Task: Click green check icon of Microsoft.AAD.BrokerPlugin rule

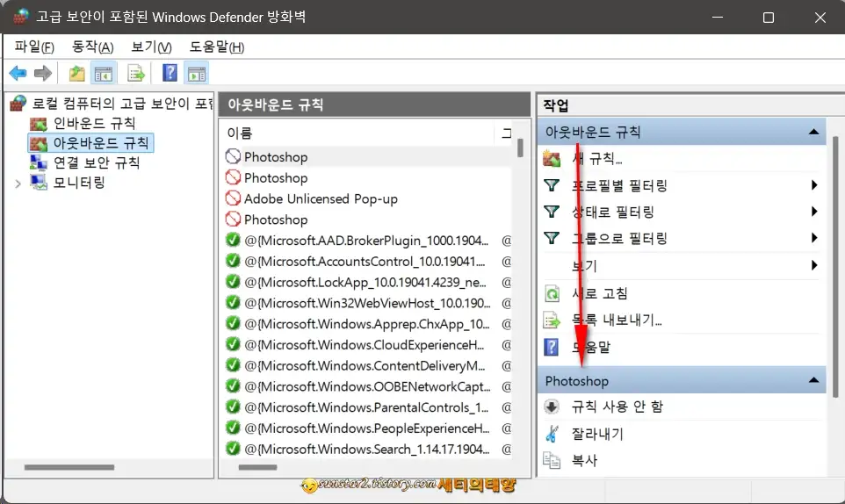Action: click(233, 241)
